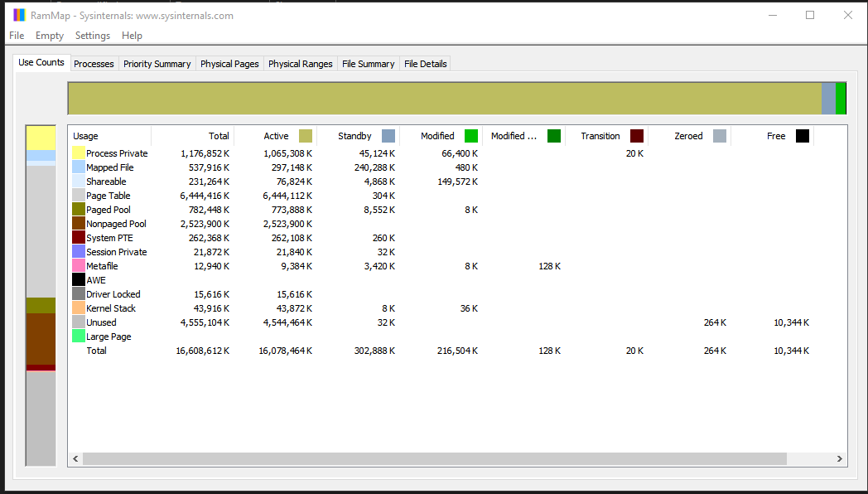Click the Paged Pool olive swatch
The width and height of the screenshot is (868, 494).
[x=79, y=210]
